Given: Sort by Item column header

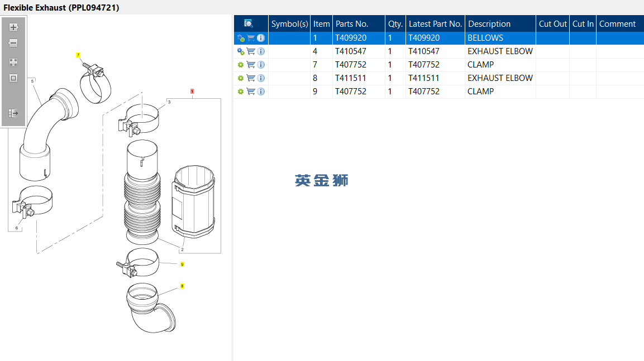Looking at the screenshot, I should [322, 24].
